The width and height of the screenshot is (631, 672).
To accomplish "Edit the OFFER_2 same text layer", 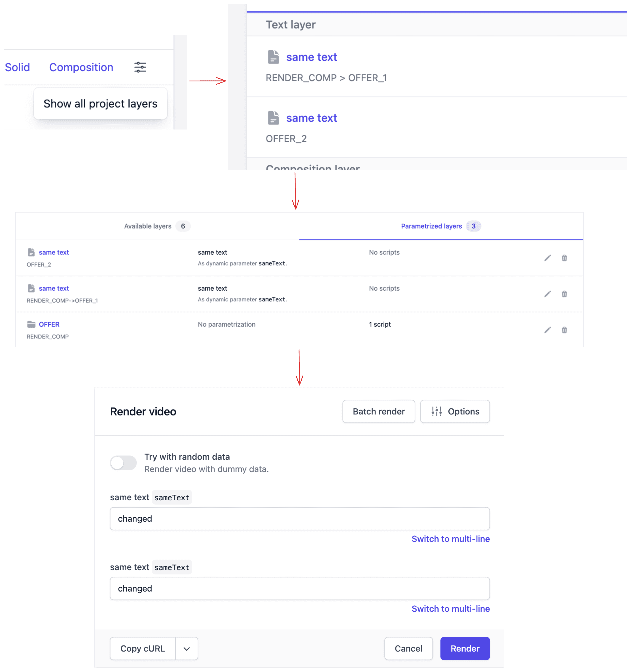I will [548, 258].
